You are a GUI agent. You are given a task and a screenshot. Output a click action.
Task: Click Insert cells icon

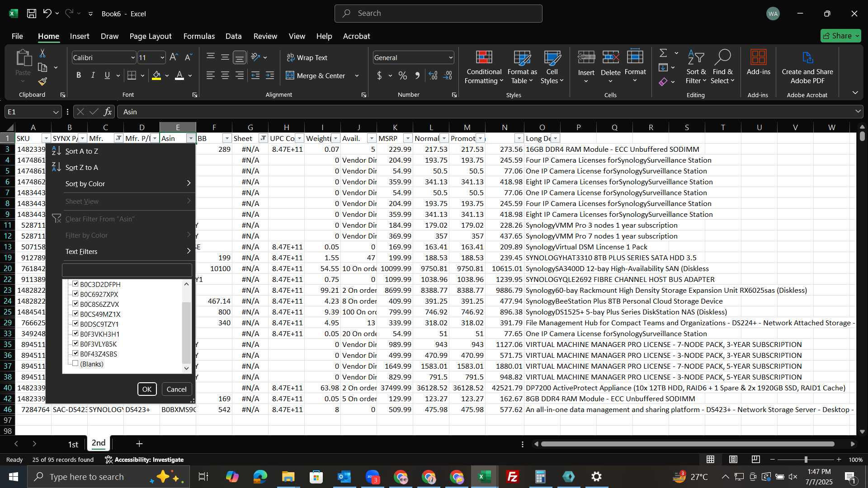tap(586, 57)
